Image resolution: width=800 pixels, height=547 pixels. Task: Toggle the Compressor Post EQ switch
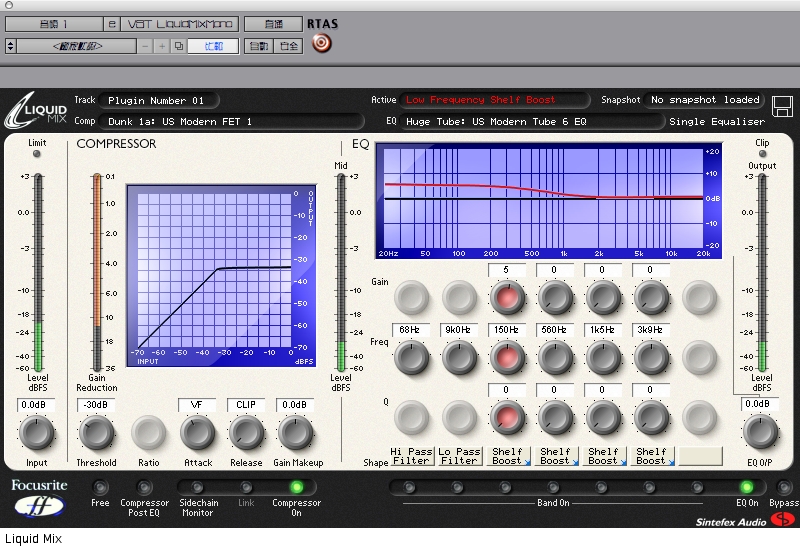144,487
